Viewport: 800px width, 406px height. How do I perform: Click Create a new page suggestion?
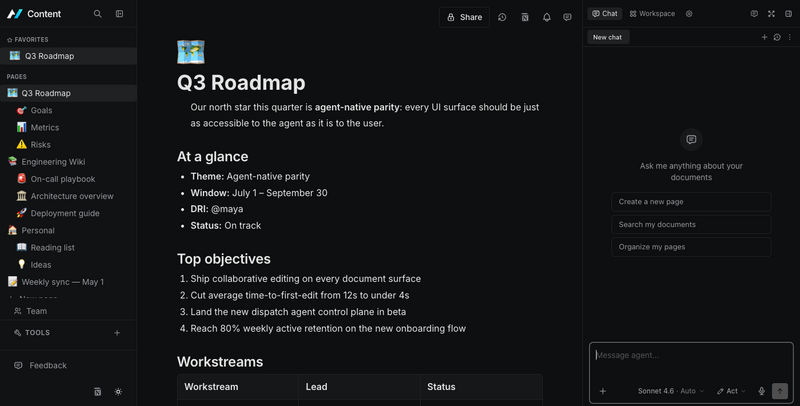tap(691, 202)
